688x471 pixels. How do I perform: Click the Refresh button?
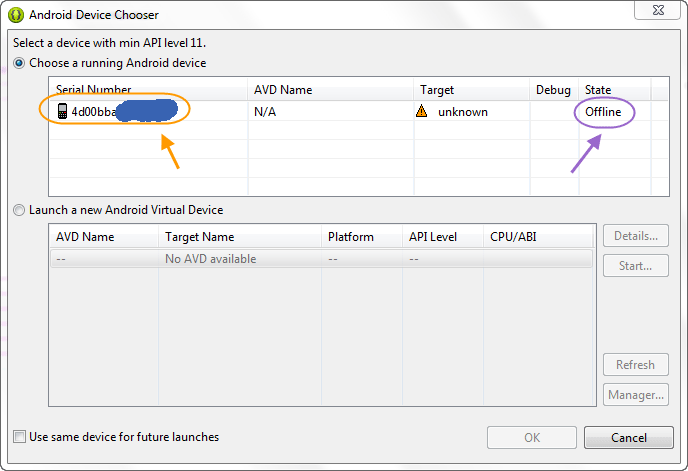tap(636, 365)
